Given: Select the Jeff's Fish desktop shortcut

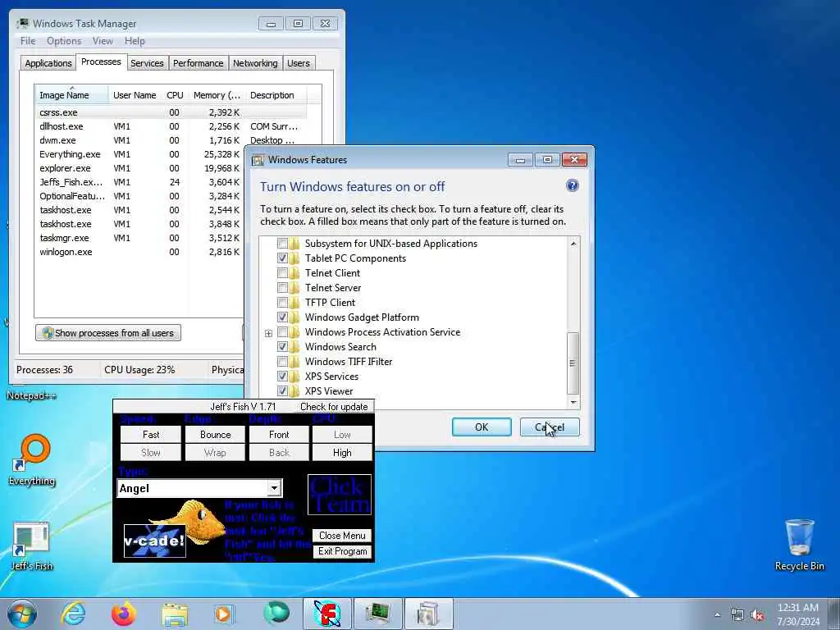Looking at the screenshot, I should coord(32,546).
